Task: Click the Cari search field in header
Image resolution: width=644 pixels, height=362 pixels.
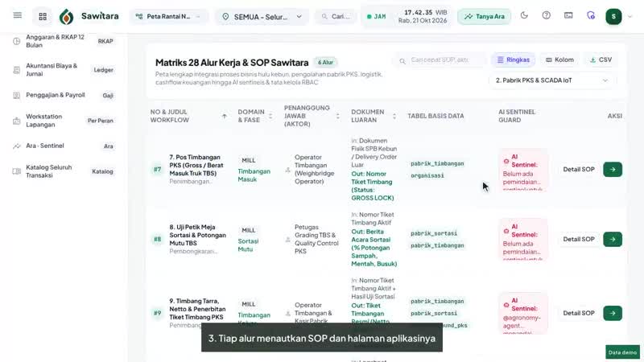Action: [x=336, y=16]
